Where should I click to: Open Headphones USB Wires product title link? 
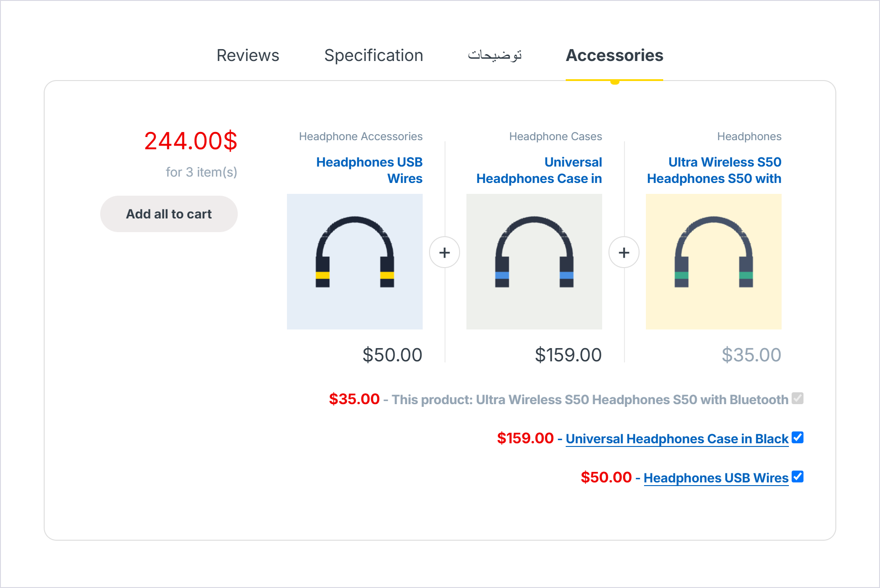click(369, 170)
